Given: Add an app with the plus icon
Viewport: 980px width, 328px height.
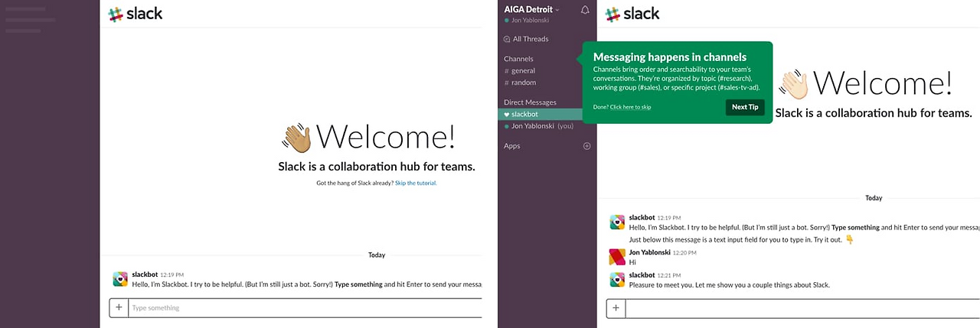Looking at the screenshot, I should [587, 146].
